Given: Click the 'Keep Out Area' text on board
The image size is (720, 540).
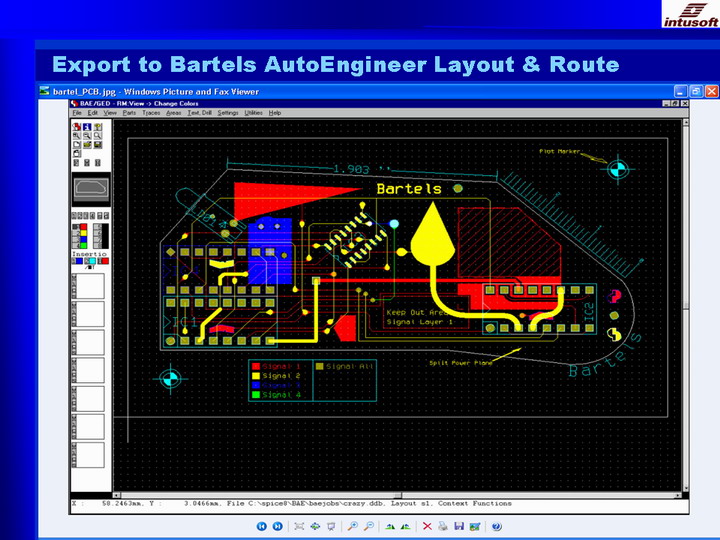Looking at the screenshot, I should (x=417, y=312).
